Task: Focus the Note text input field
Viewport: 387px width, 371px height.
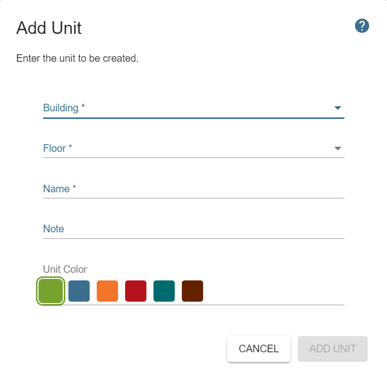Action: [x=194, y=229]
